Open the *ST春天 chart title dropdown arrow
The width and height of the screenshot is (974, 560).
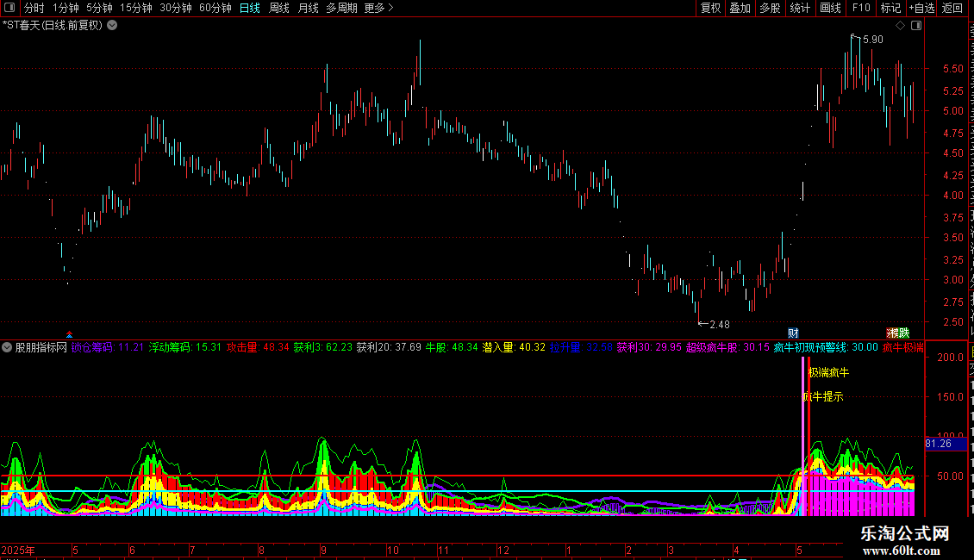112,26
